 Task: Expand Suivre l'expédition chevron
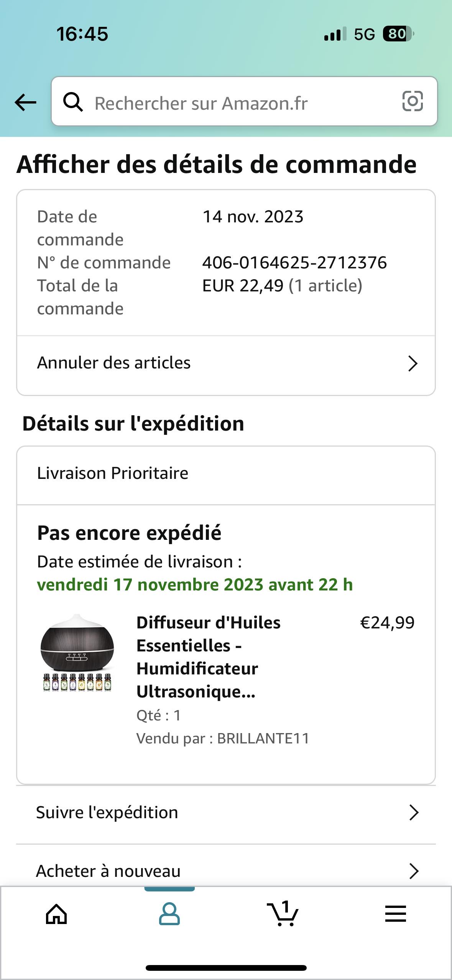coord(414,812)
